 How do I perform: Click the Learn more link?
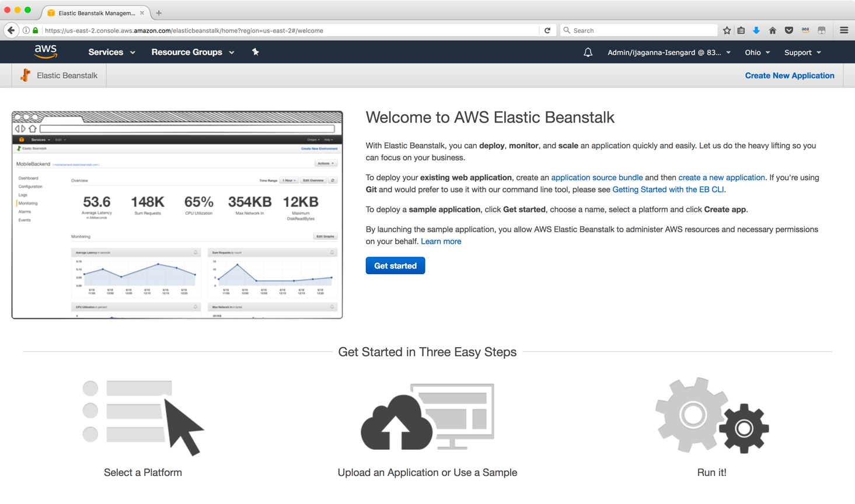(x=441, y=242)
